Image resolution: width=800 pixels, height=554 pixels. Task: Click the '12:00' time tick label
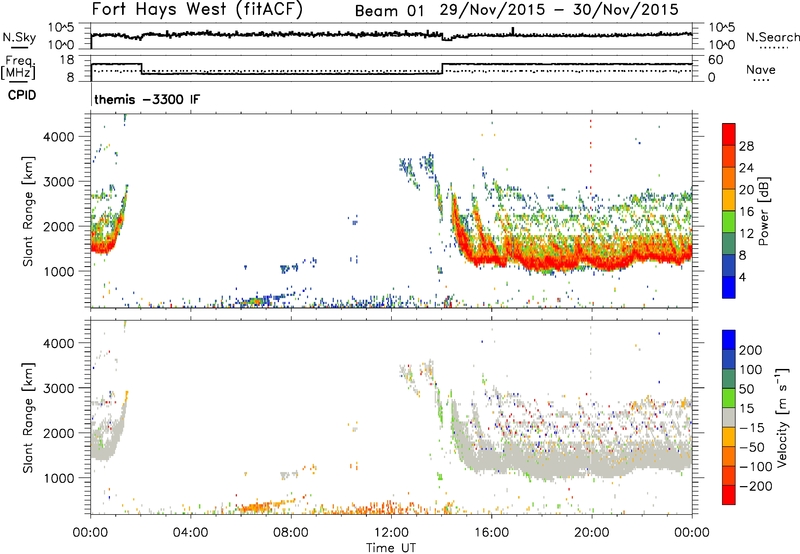click(391, 533)
